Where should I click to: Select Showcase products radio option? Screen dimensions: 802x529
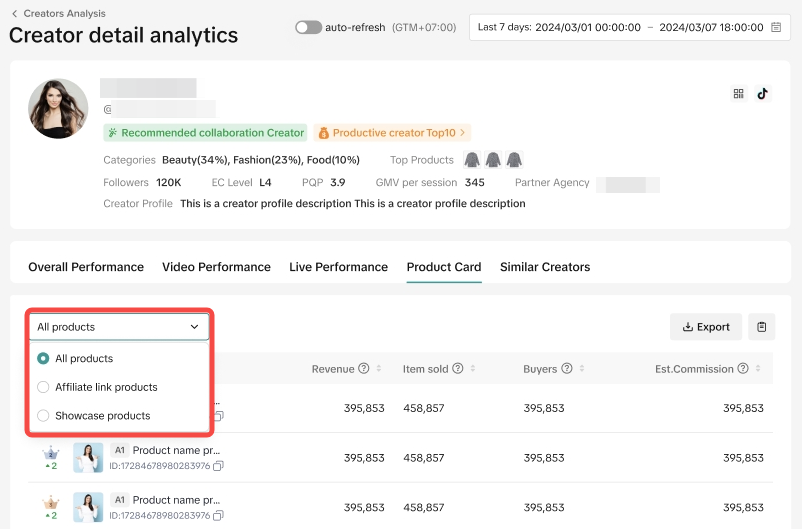[43, 416]
